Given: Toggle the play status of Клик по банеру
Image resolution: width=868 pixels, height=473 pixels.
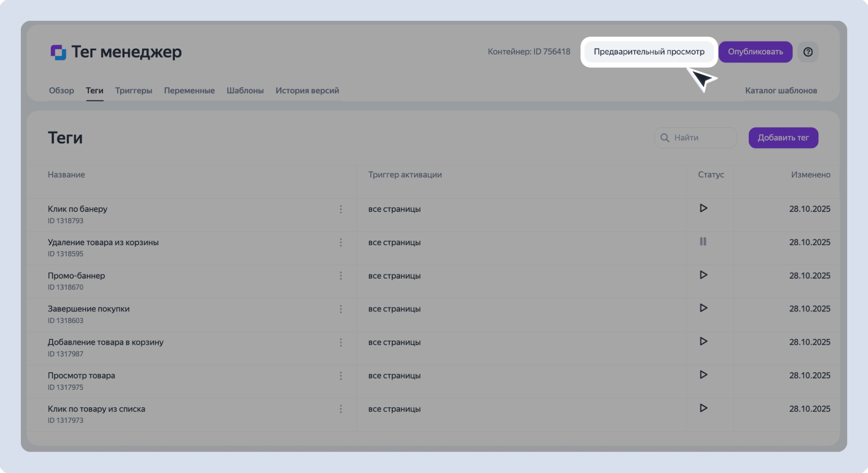Looking at the screenshot, I should pos(703,208).
